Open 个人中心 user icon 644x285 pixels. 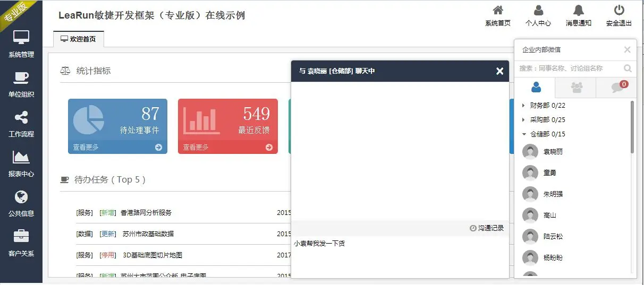[x=538, y=10]
